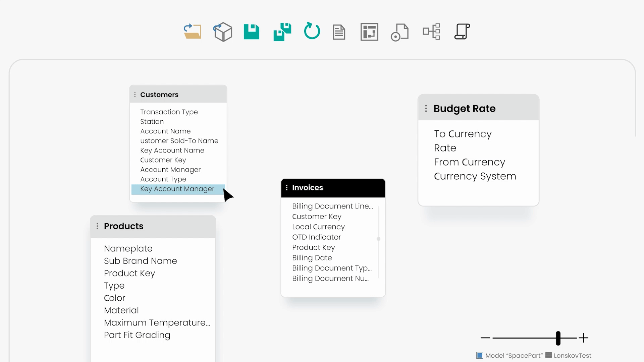The width and height of the screenshot is (644, 362).
Task: Select To Currency in Budget Rate
Action: click(x=463, y=134)
